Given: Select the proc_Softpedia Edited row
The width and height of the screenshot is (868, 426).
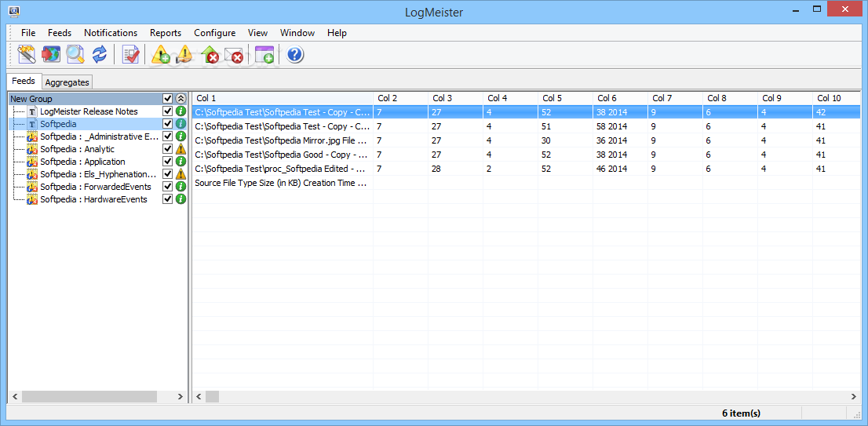Looking at the screenshot, I should pyautogui.click(x=527, y=169).
